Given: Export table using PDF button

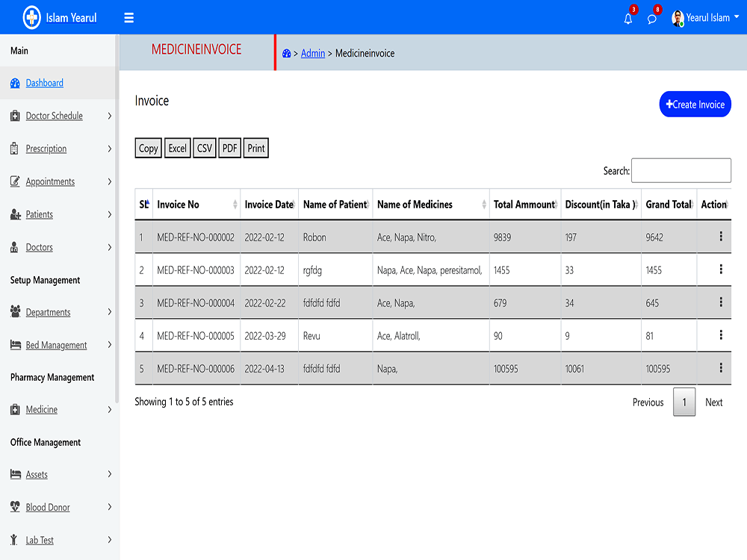Looking at the screenshot, I should [229, 148].
